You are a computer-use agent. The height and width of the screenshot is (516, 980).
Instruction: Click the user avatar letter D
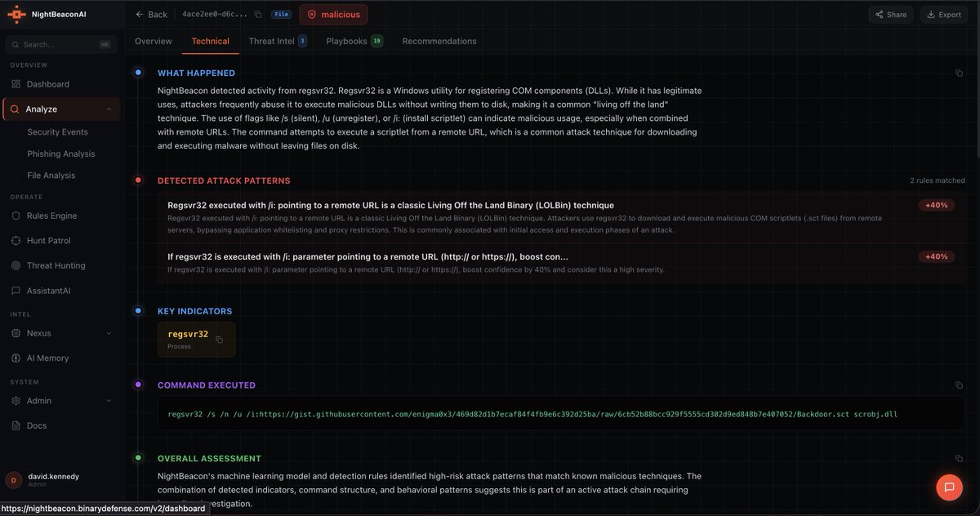coord(13,480)
